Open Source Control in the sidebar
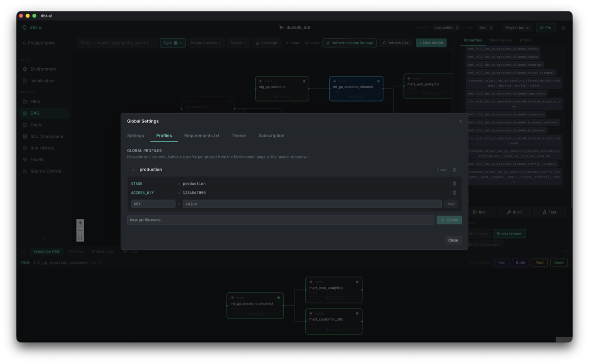 tap(46, 171)
